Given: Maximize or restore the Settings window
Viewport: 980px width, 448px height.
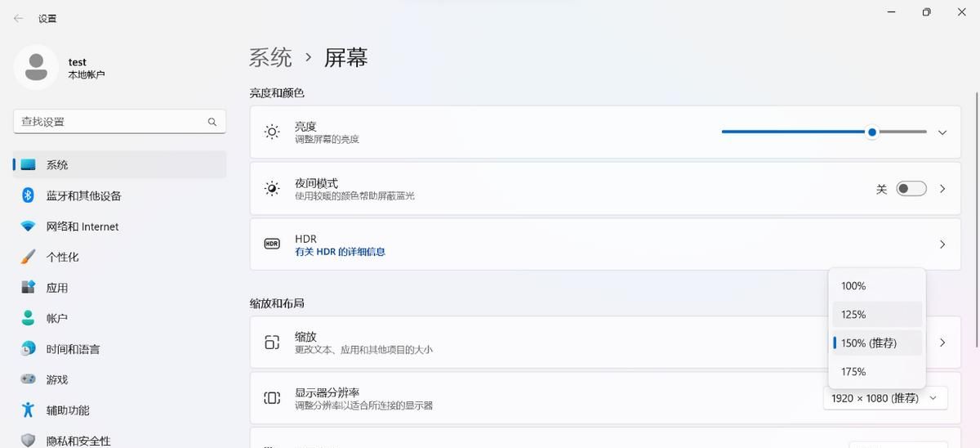Looking at the screenshot, I should click(926, 12).
